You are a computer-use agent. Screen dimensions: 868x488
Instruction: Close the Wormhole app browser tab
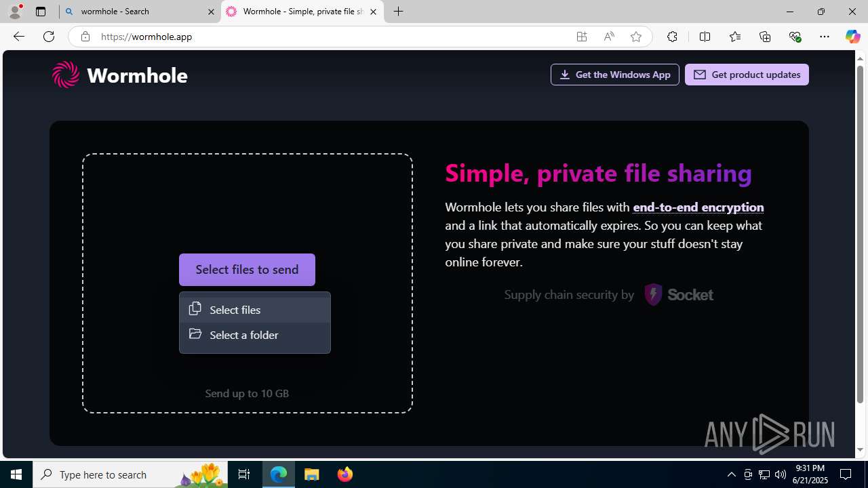[373, 12]
